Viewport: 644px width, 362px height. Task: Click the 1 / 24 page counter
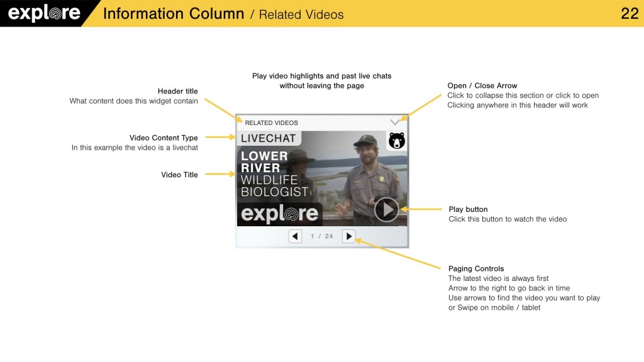(322, 236)
